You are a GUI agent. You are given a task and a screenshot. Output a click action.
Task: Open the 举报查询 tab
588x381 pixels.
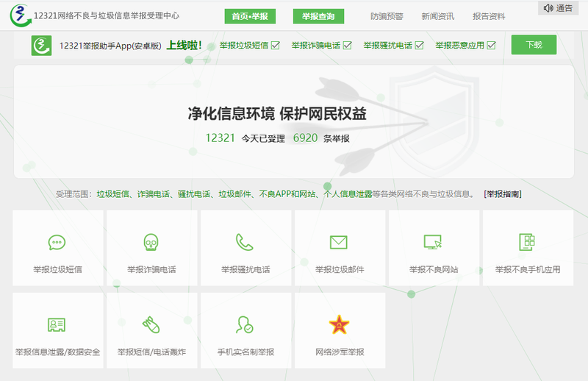point(318,16)
